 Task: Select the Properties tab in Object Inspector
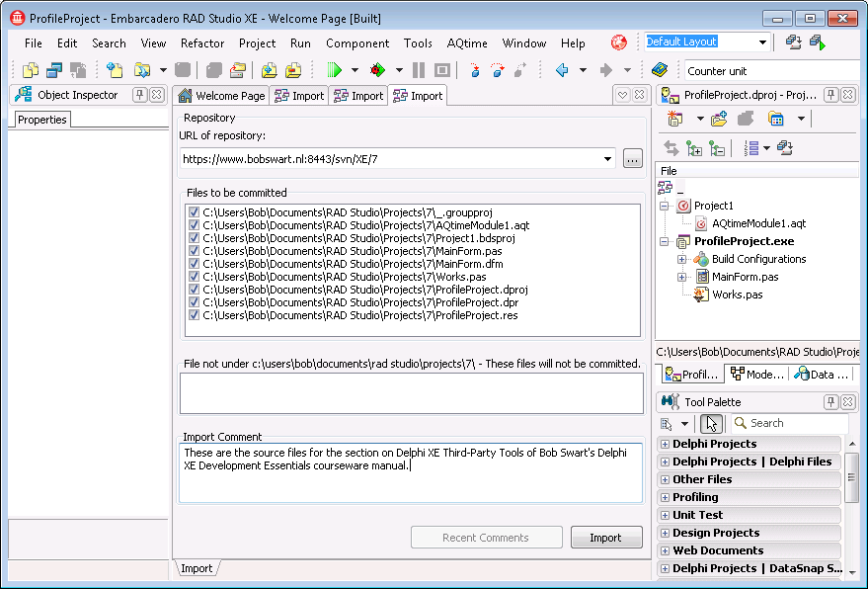click(x=42, y=120)
